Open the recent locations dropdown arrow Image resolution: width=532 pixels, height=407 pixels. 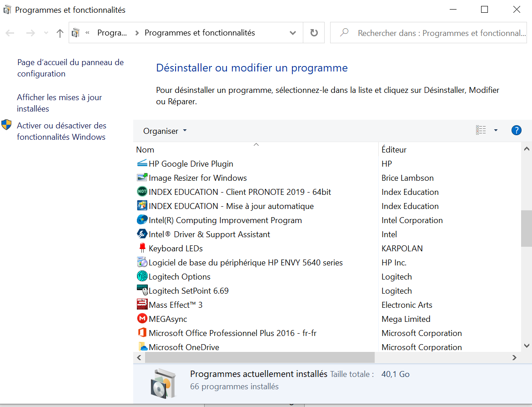click(46, 33)
